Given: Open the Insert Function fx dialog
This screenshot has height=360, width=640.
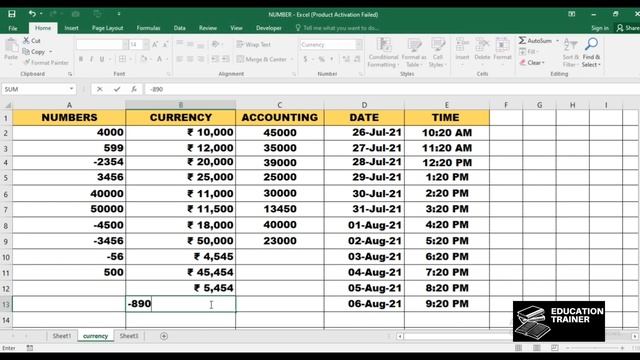Looking at the screenshot, I should pyautogui.click(x=134, y=89).
